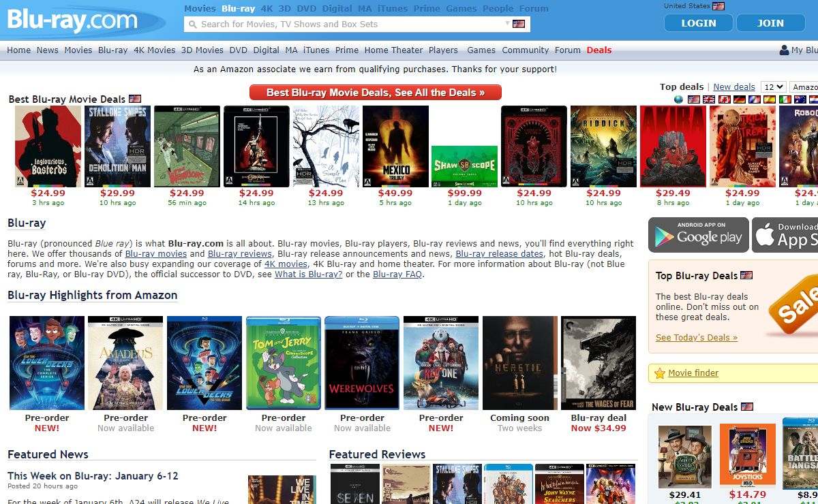Open Players in navigation bar
Image resolution: width=818 pixels, height=504 pixels.
[443, 50]
